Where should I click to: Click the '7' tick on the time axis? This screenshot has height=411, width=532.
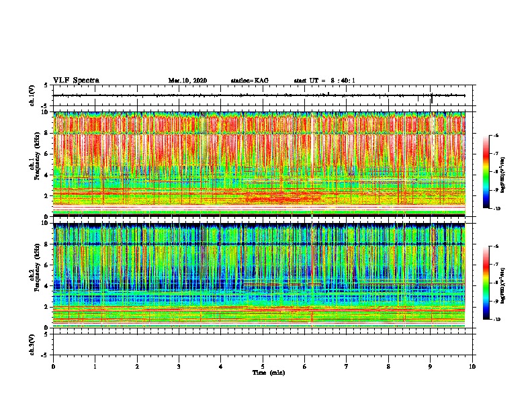click(x=347, y=366)
